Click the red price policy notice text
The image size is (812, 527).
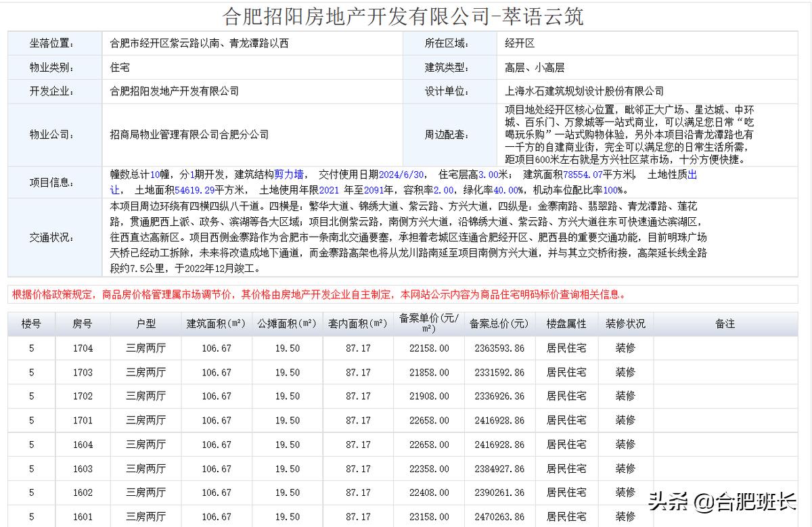pos(318,294)
